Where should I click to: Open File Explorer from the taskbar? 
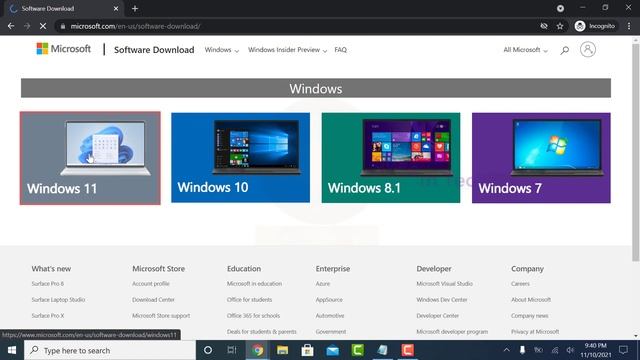282,350
